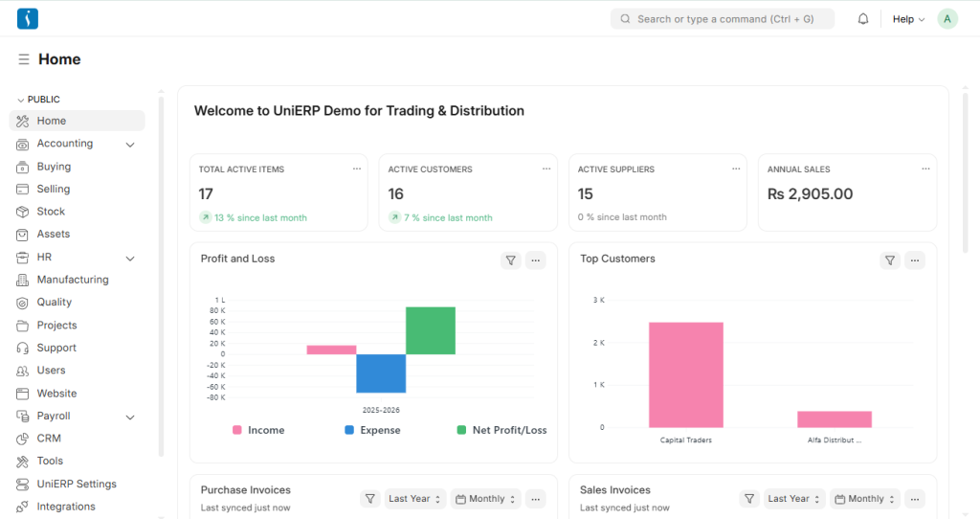Click 'Rs 2,905.00' annual sales value

click(x=810, y=193)
